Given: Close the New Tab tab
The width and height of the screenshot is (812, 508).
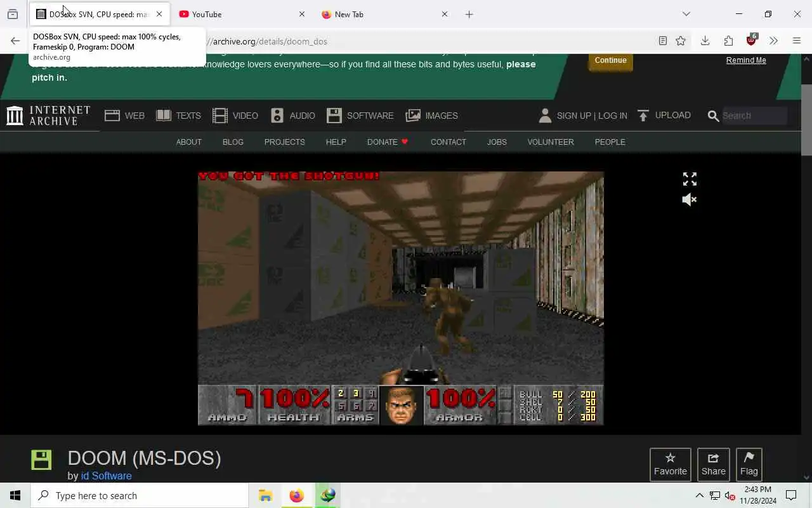Looking at the screenshot, I should (x=445, y=14).
